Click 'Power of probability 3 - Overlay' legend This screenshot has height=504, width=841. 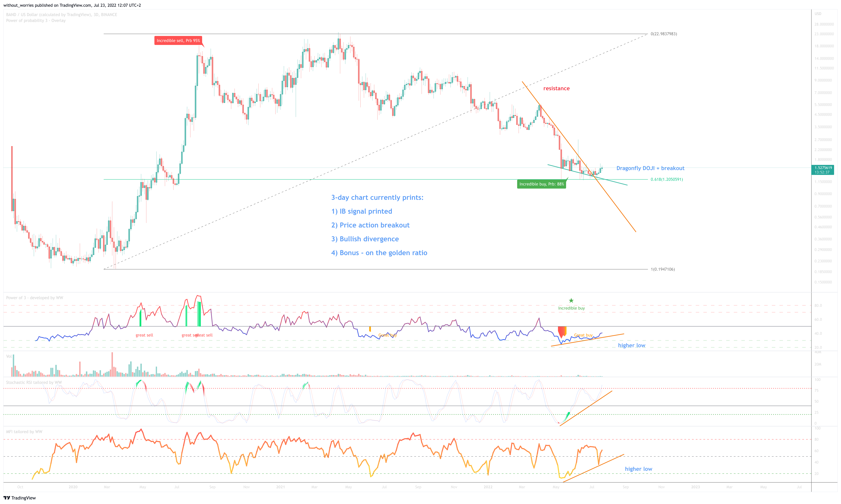[x=36, y=21]
